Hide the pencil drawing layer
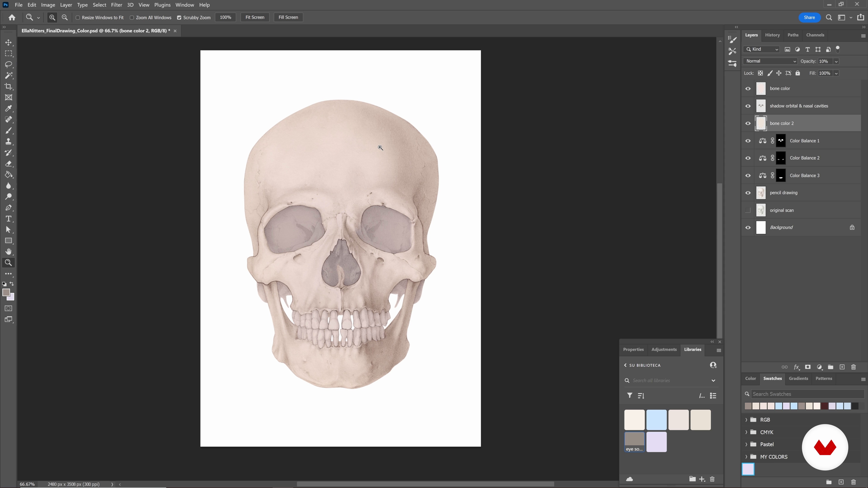The height and width of the screenshot is (488, 868). pos(748,193)
